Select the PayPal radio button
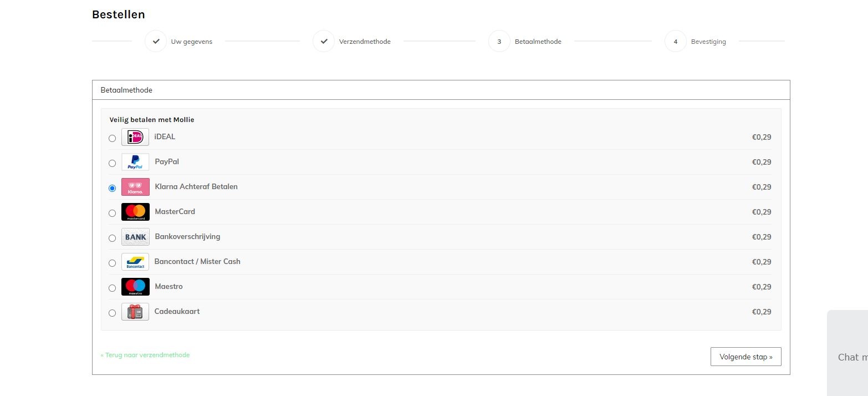The height and width of the screenshot is (396, 868). coord(112,163)
